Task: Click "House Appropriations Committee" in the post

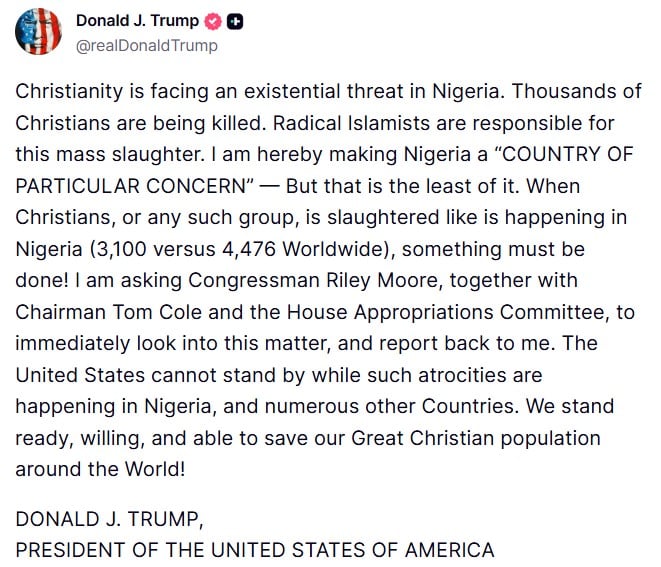Action: (x=419, y=314)
